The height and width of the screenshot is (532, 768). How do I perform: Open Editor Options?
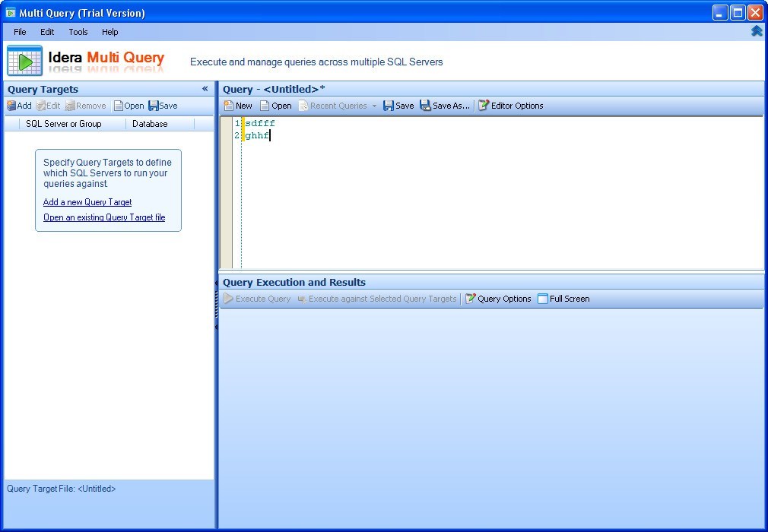[x=511, y=106]
